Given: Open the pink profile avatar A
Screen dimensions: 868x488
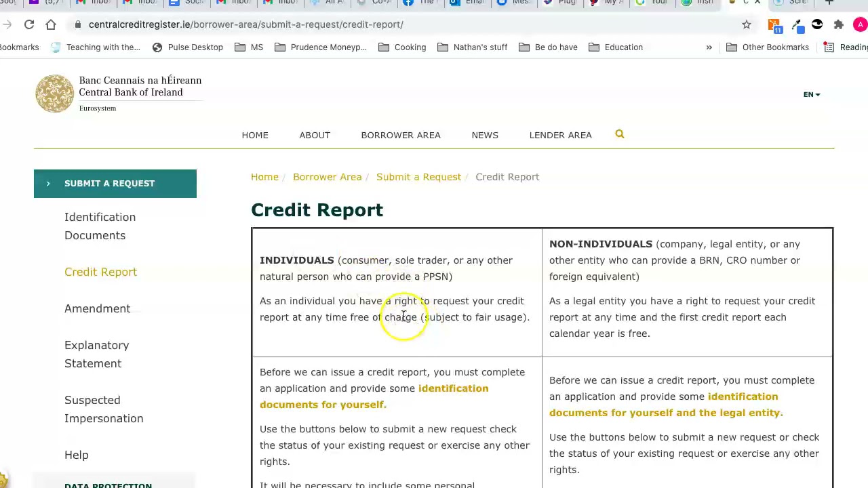Looking at the screenshot, I should (x=860, y=24).
